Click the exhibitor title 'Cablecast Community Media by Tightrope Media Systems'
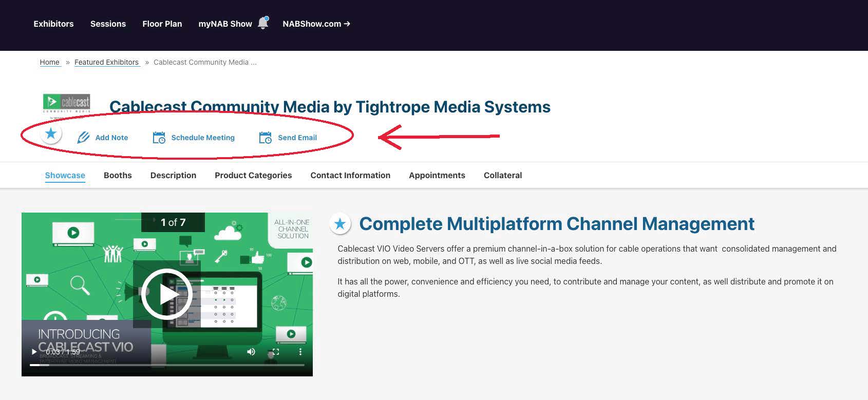The height and width of the screenshot is (400, 868). click(x=330, y=107)
